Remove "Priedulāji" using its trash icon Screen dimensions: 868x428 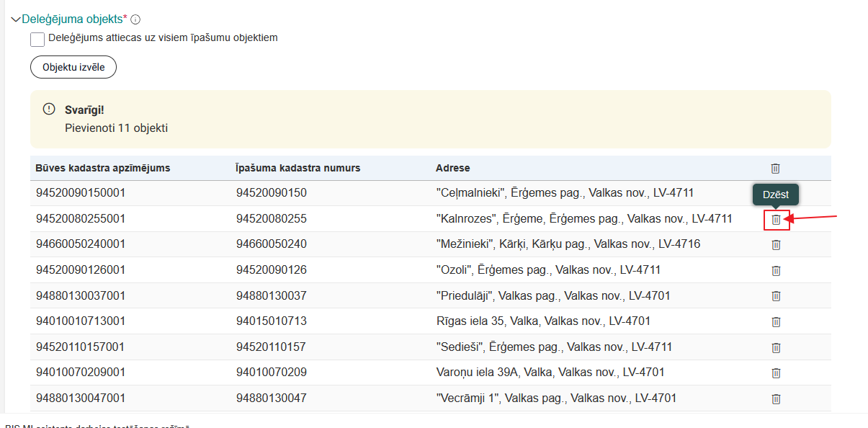(776, 296)
